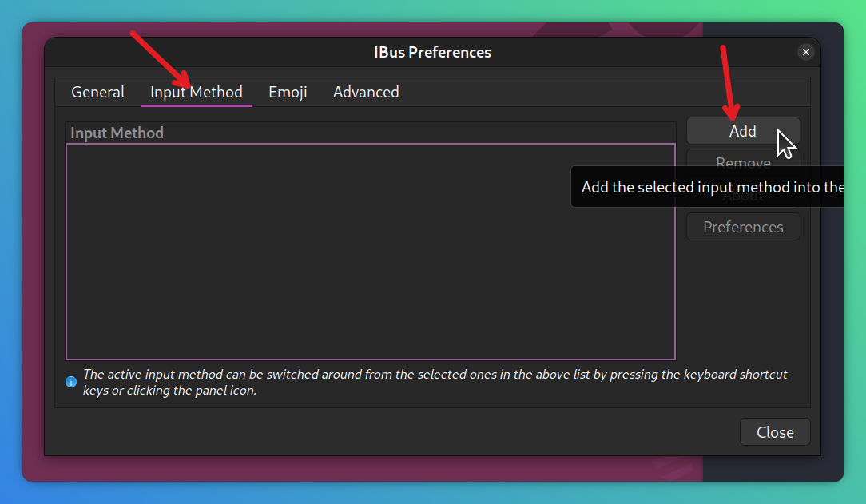Go to the Advanced tab
Viewport: 866px width, 504px height.
click(x=366, y=92)
